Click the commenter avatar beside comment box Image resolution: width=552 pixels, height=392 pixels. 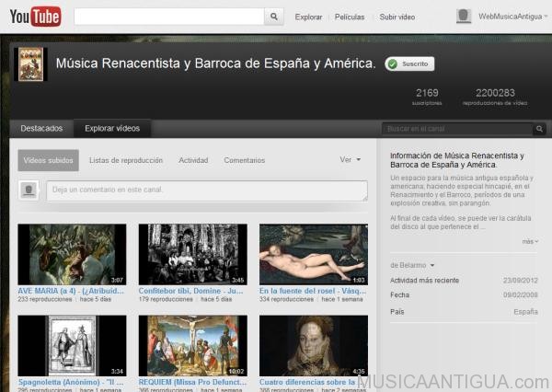pos(29,190)
